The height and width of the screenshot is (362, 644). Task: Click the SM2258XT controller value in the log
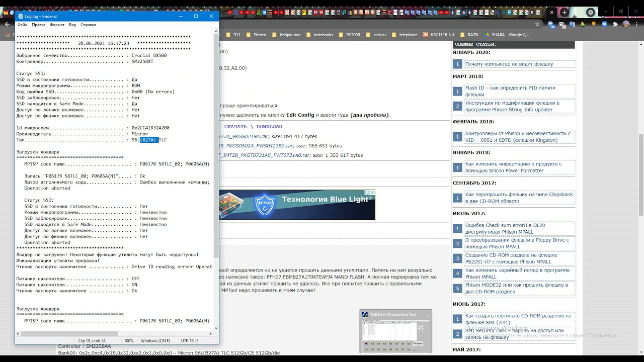[142, 61]
